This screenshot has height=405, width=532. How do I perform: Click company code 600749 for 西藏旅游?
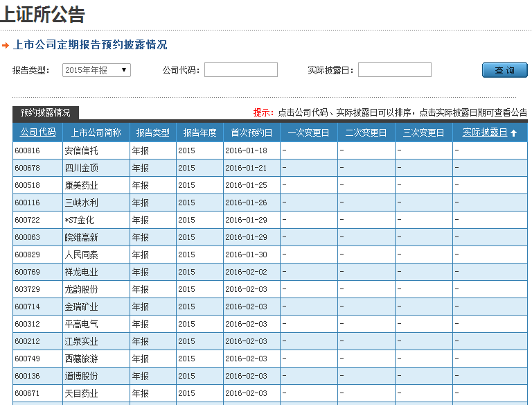pyautogui.click(x=28, y=359)
